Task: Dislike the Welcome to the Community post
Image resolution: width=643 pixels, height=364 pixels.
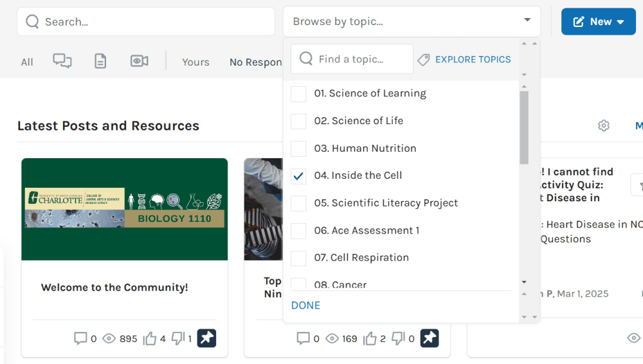Action: (178, 338)
